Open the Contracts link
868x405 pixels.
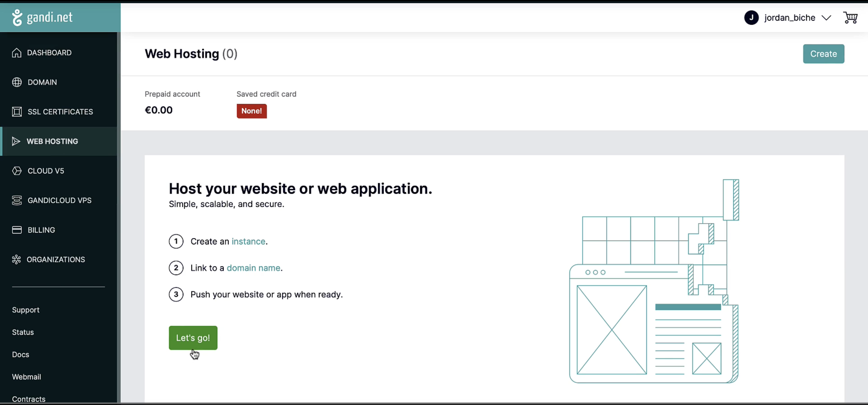29,399
